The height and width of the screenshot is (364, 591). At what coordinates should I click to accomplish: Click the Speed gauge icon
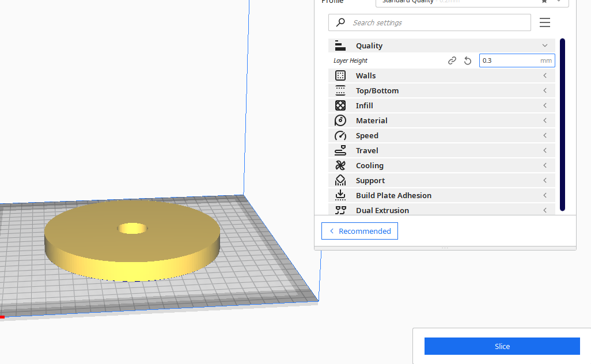pos(340,136)
